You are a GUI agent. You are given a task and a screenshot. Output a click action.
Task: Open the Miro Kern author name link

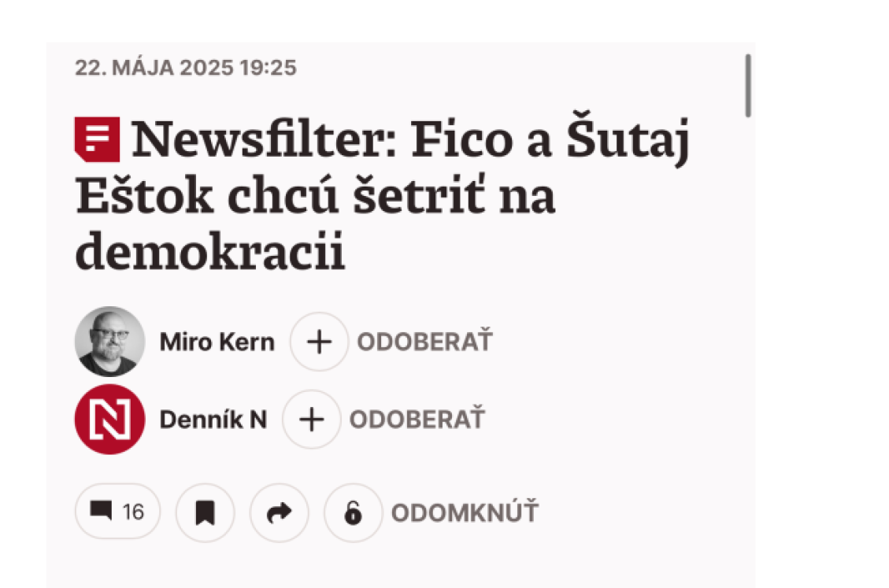217,342
